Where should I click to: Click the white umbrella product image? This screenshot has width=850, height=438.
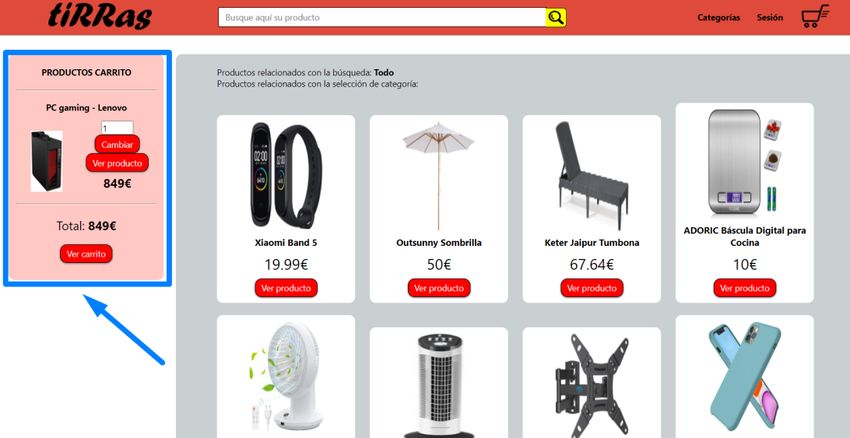click(x=439, y=176)
